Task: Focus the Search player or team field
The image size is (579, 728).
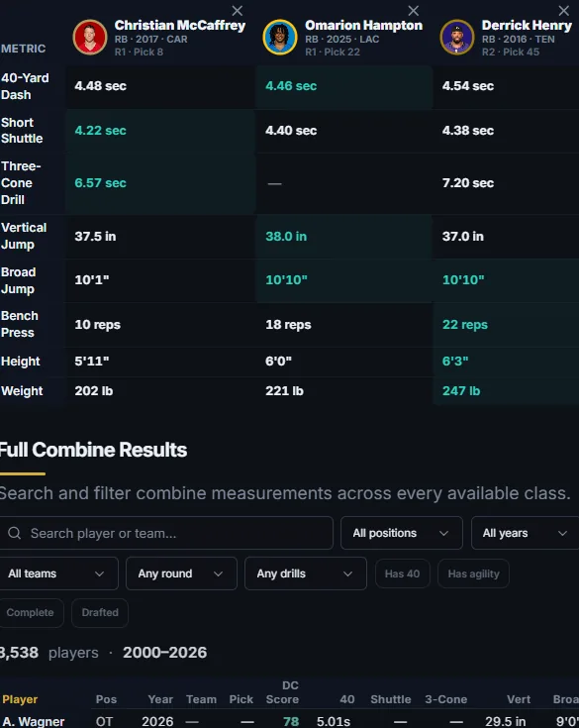Action: [x=166, y=533]
